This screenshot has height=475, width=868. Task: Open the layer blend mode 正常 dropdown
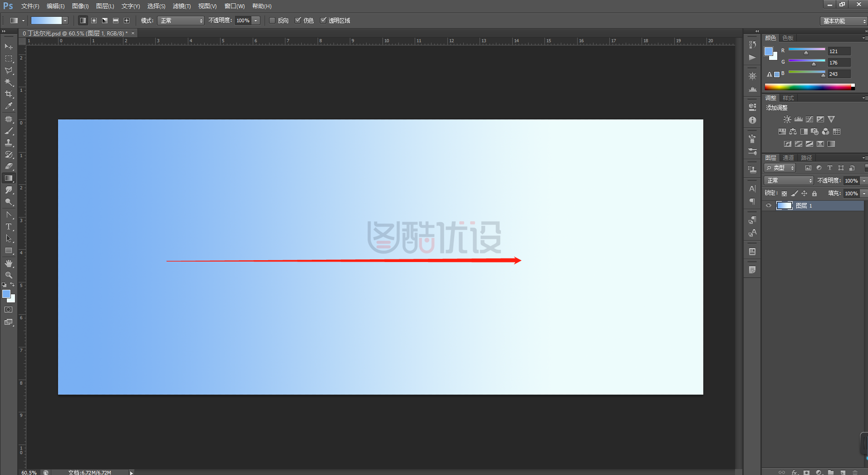coord(789,181)
